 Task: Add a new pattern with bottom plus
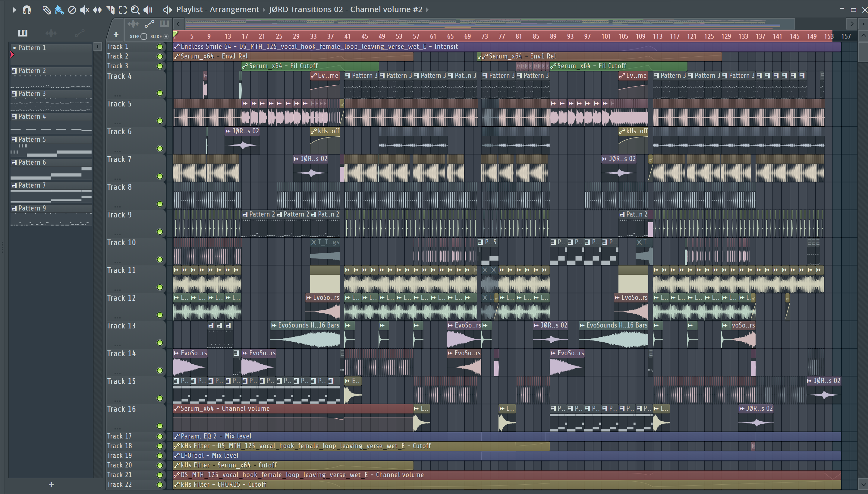[51, 485]
